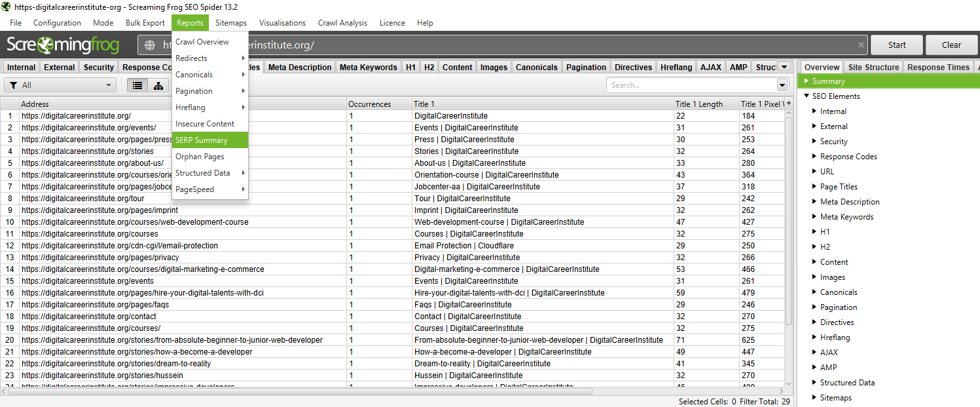Expand Meta Description in the tree

(x=814, y=202)
